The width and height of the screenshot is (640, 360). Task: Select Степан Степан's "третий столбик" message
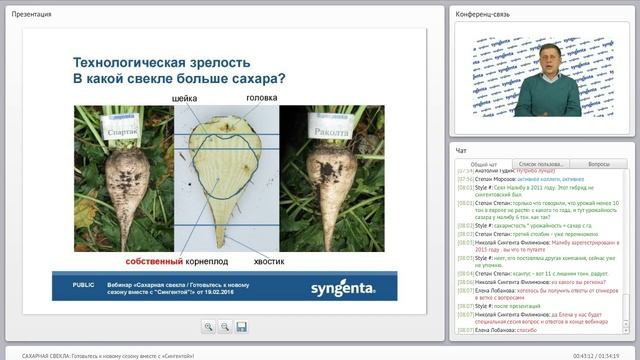pyautogui.click(x=528, y=234)
